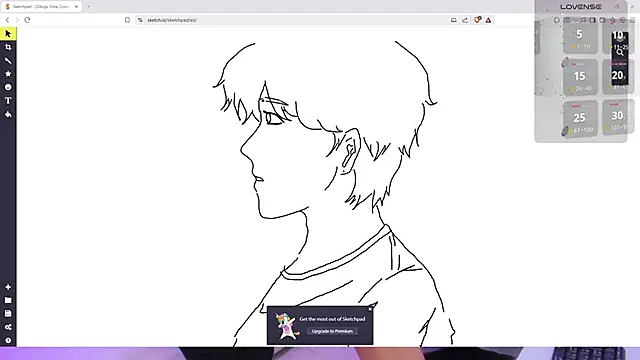Save the sketch with floppy icon
The width and height of the screenshot is (640, 360).
[x=8, y=313]
